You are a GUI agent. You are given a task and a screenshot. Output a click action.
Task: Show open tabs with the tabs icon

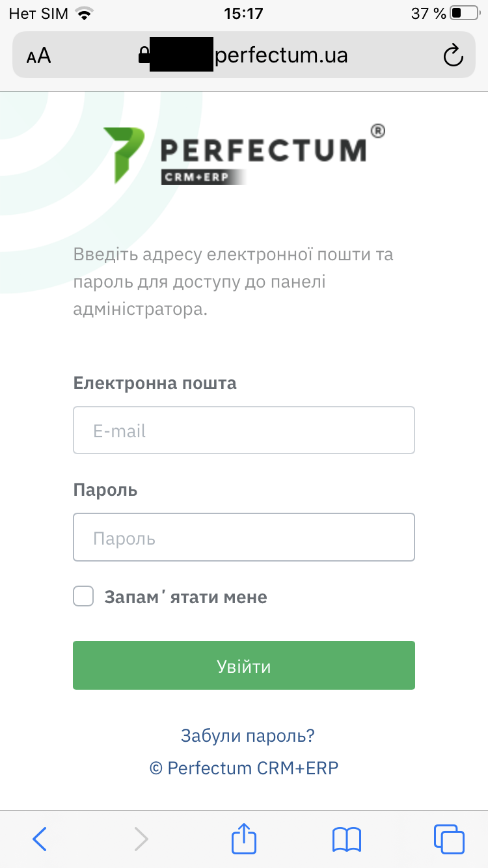448,839
